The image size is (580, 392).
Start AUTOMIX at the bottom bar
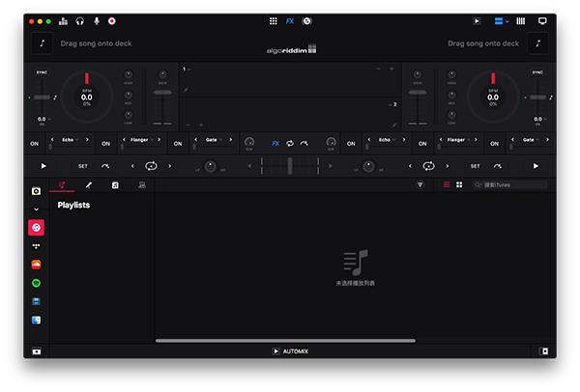pyautogui.click(x=290, y=350)
